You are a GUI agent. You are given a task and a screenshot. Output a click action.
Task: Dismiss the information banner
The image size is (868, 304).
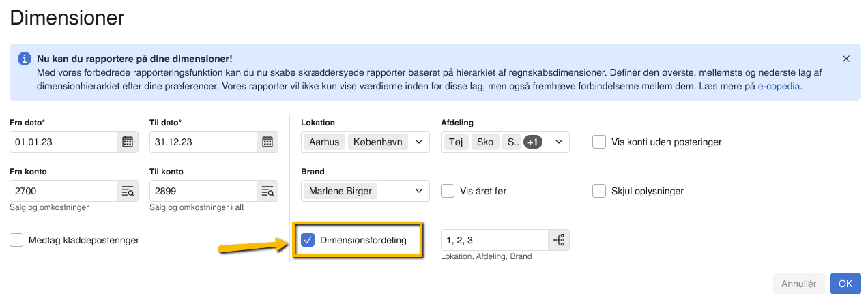point(846,59)
